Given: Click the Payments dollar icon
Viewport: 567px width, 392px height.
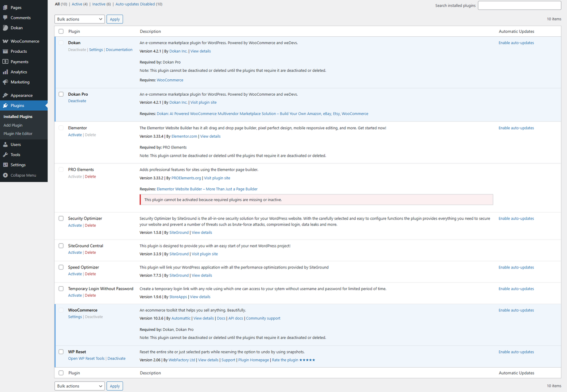Looking at the screenshot, I should 5,62.
